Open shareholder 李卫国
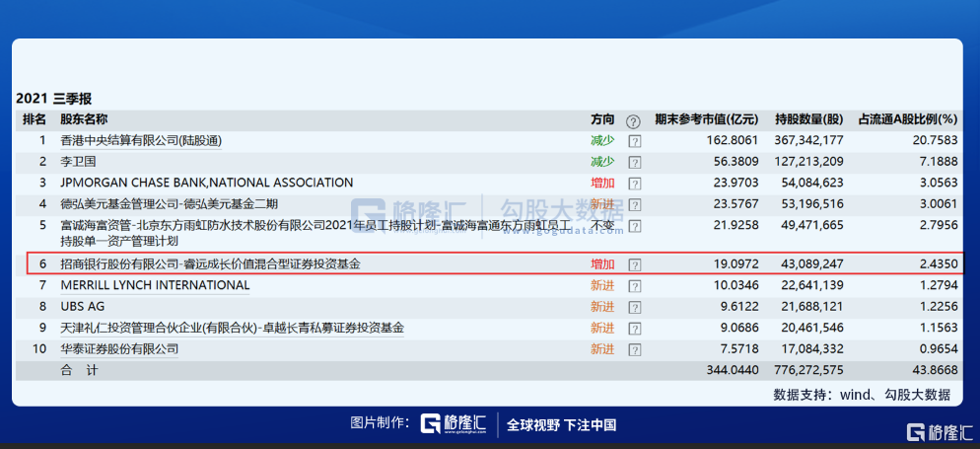 pyautogui.click(x=78, y=161)
